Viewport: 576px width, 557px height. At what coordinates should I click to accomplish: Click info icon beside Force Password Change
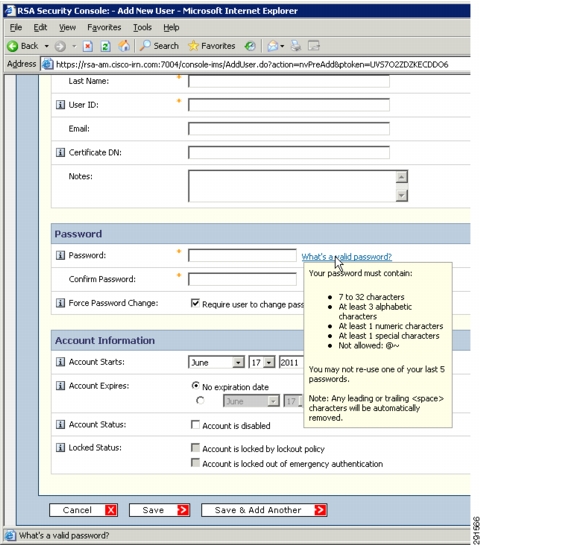[x=60, y=303]
